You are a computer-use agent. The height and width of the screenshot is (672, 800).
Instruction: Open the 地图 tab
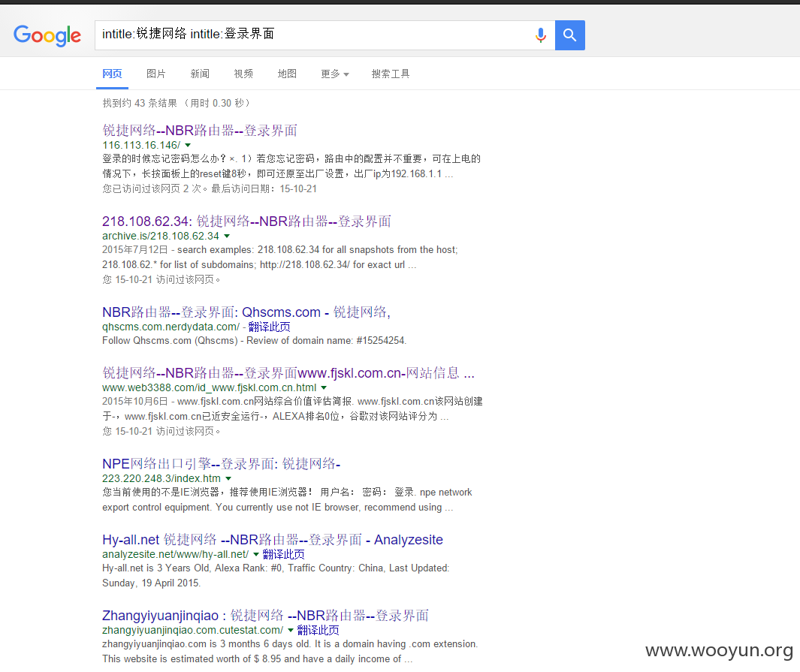pyautogui.click(x=287, y=74)
